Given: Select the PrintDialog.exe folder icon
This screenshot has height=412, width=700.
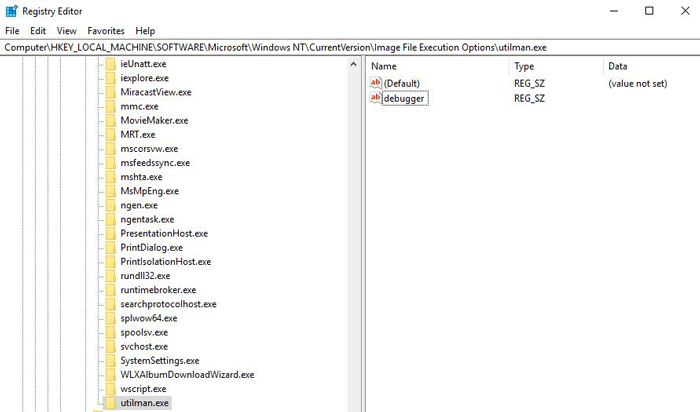Looking at the screenshot, I should (111, 248).
